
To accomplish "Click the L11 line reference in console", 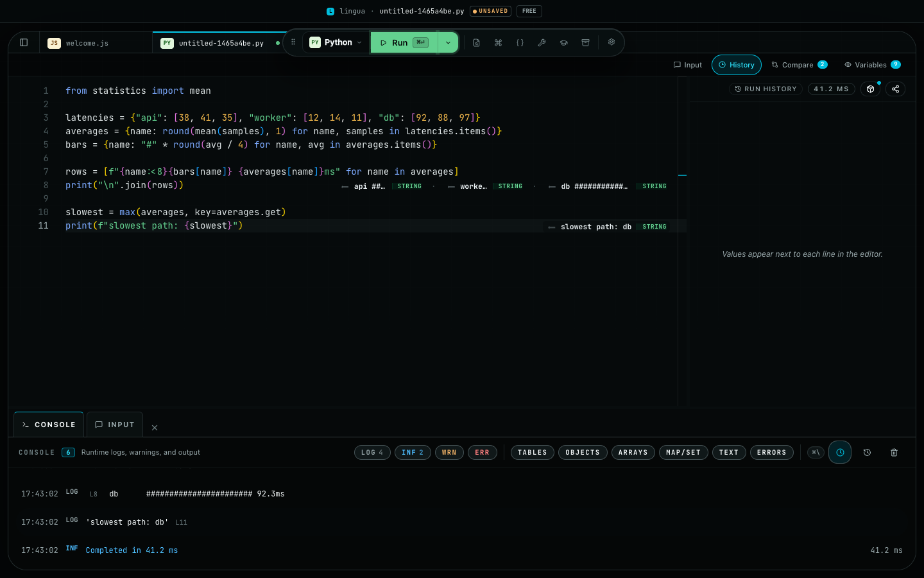I will (x=181, y=523).
